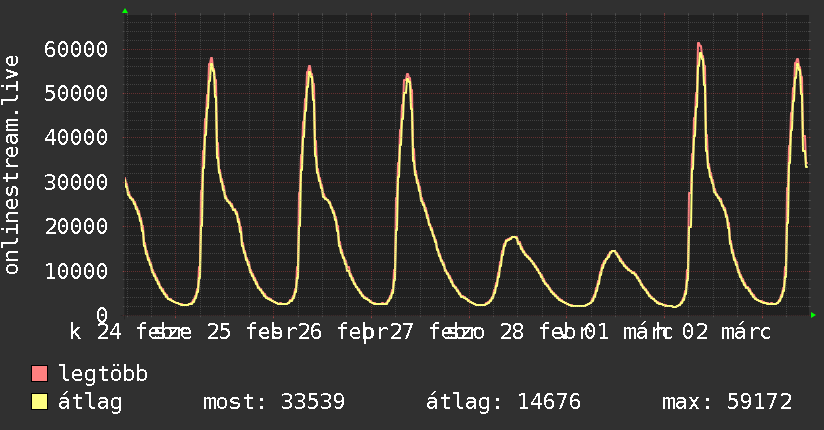Image resolution: width=824 pixels, height=430 pixels.
Task: Click the átlag: 14676 statistic
Action: point(503,402)
